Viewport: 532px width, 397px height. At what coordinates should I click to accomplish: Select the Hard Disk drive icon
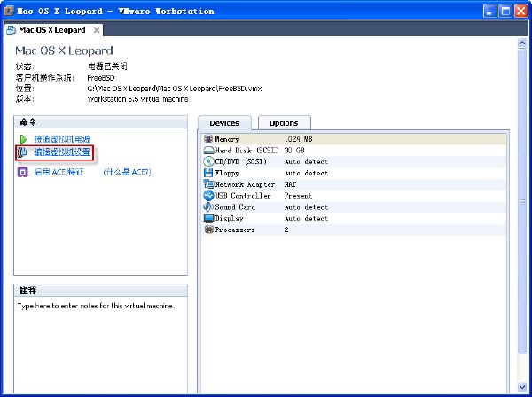point(208,150)
